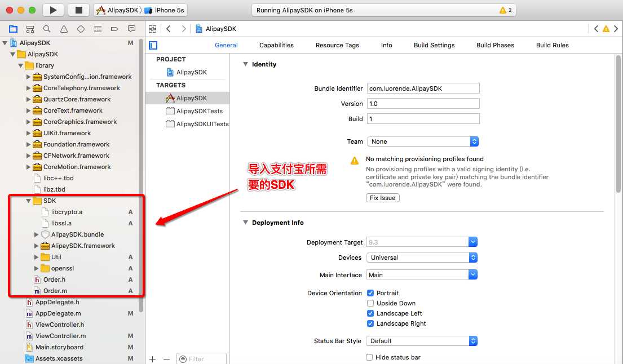Click the targets Filter field
This screenshot has height=364, width=623.
pos(201,359)
